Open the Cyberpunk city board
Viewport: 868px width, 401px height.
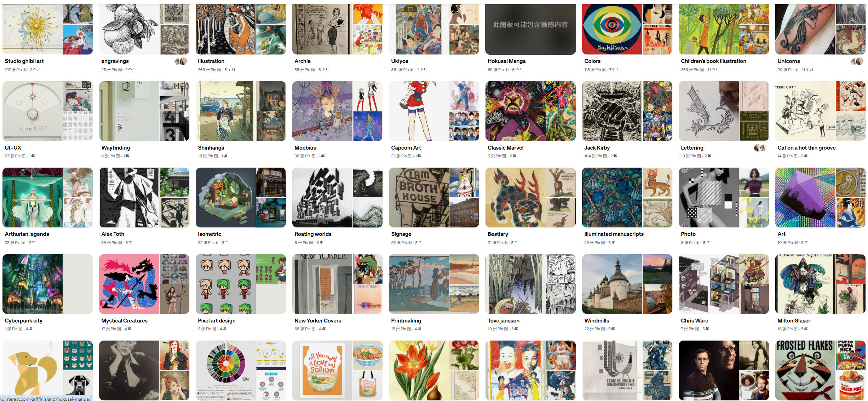point(47,284)
